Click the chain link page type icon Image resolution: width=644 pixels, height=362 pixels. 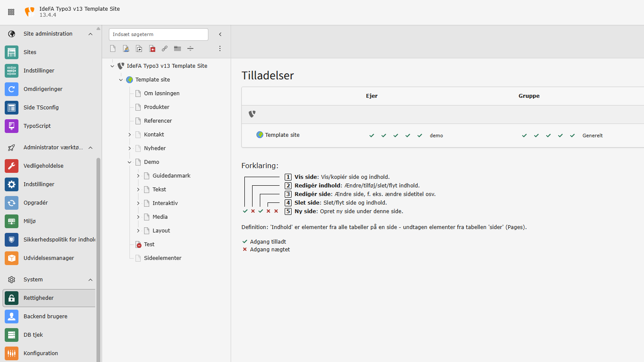coord(165,48)
